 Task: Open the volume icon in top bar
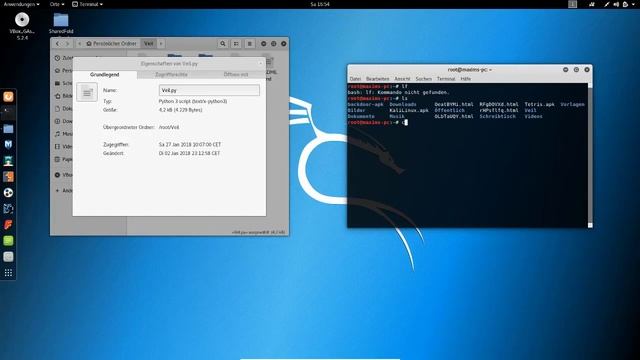point(616,4)
